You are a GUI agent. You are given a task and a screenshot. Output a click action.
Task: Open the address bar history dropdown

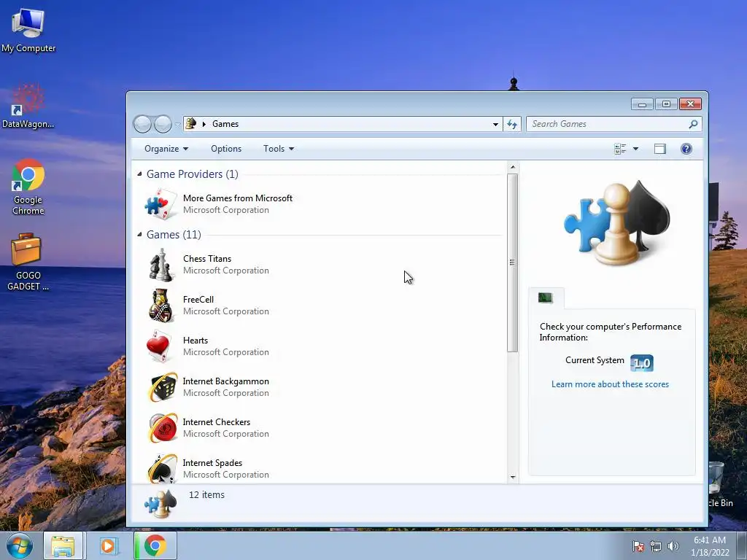coord(495,124)
